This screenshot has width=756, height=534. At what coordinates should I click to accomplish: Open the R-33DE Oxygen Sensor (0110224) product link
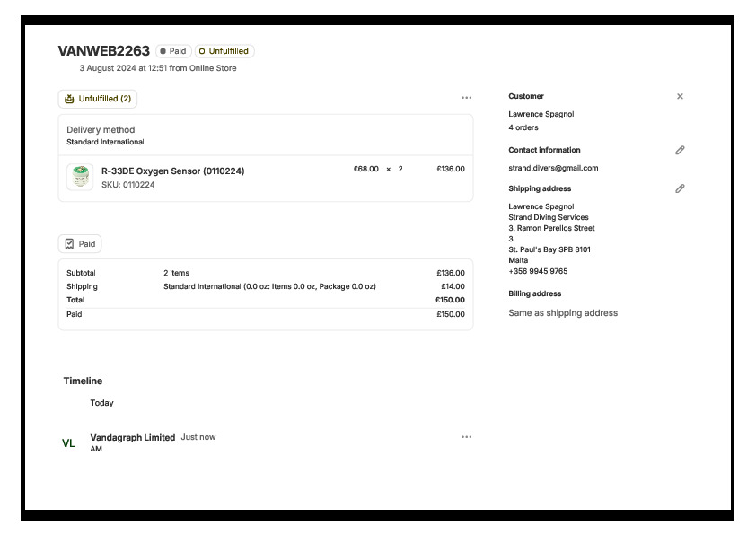[x=172, y=171]
